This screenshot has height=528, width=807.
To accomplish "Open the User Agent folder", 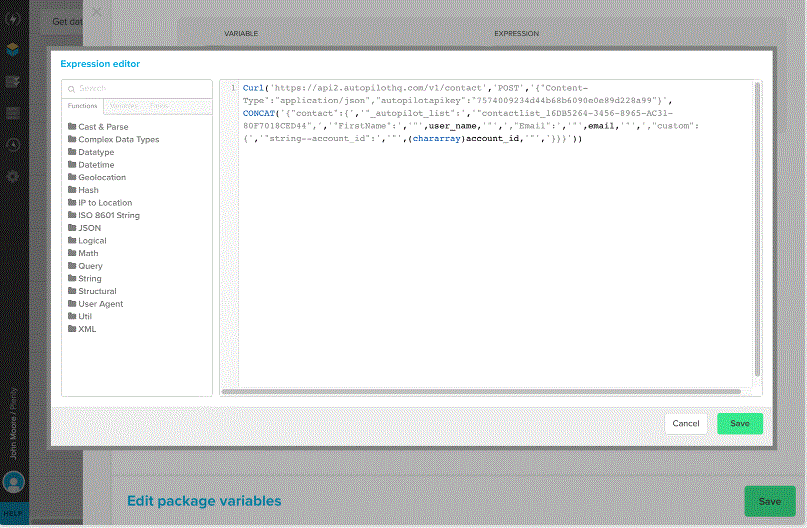I will [96, 304].
